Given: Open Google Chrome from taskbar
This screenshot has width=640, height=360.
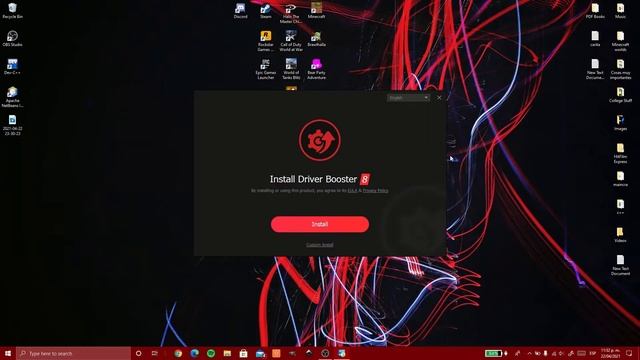Looking at the screenshot, I should (178, 353).
